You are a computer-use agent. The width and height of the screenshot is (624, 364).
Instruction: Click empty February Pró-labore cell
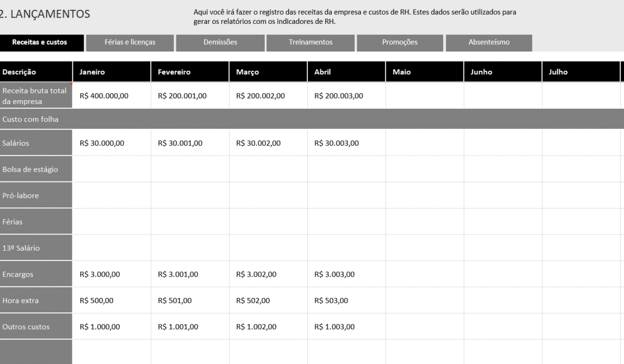click(x=190, y=196)
